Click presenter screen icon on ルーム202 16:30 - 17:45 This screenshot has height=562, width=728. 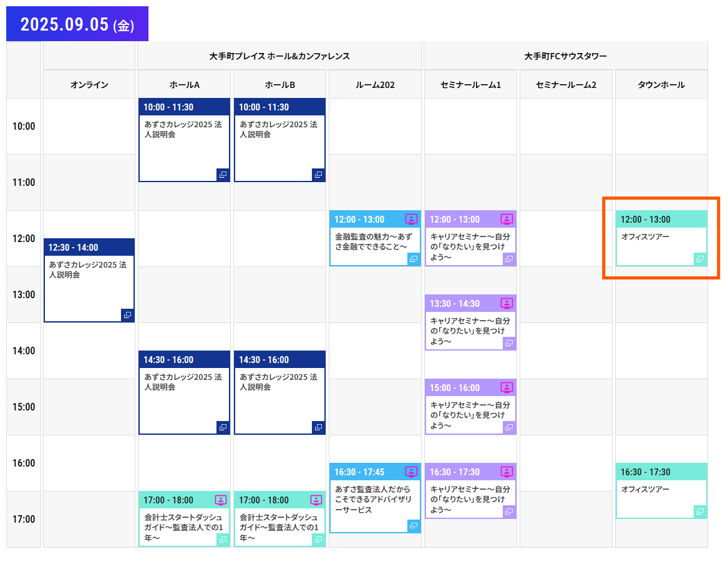pos(411,472)
